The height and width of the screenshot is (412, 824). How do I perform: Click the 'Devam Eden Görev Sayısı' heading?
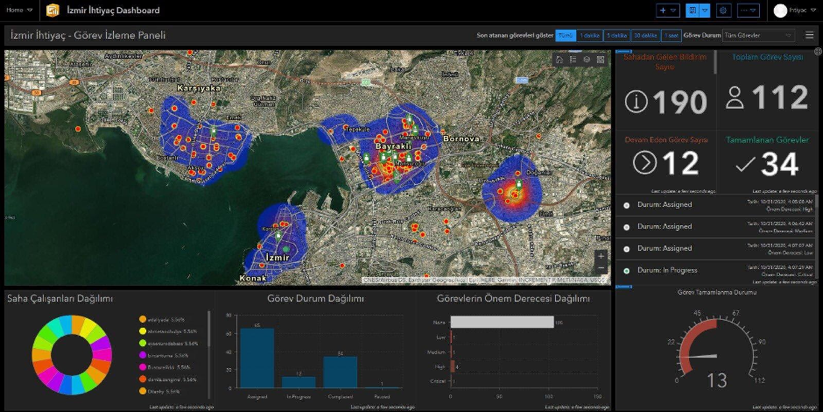point(666,140)
